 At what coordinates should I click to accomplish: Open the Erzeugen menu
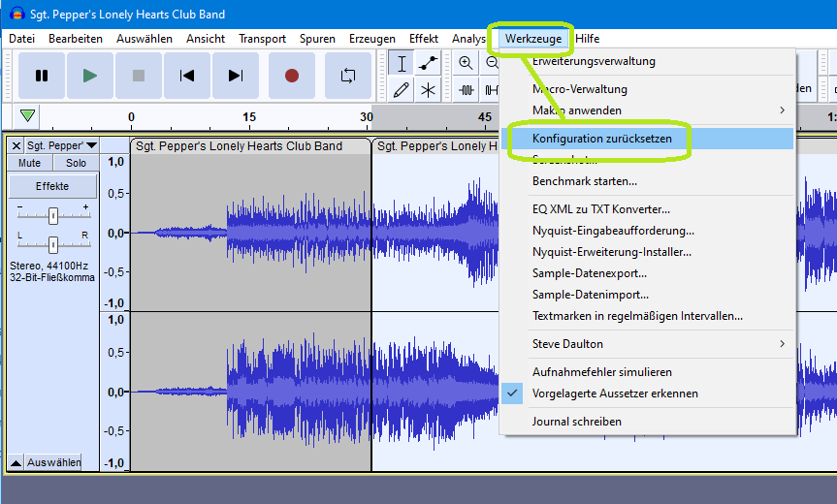[x=372, y=39]
